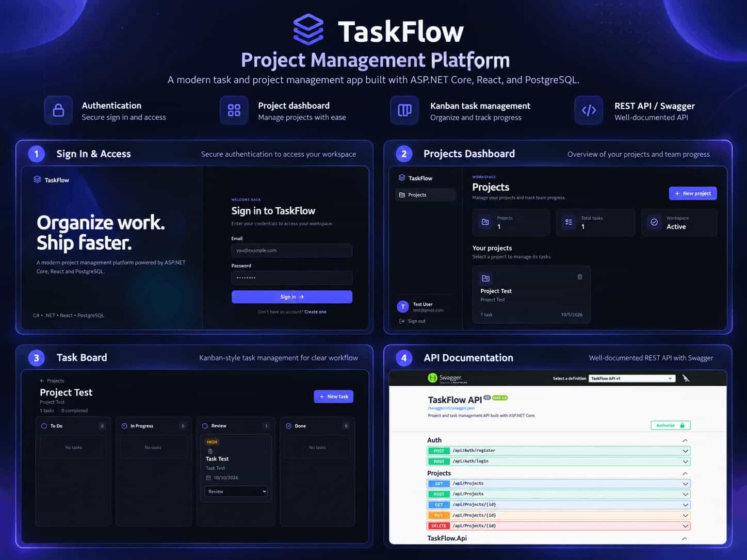Open the Project Test card in dashboard

click(531, 295)
